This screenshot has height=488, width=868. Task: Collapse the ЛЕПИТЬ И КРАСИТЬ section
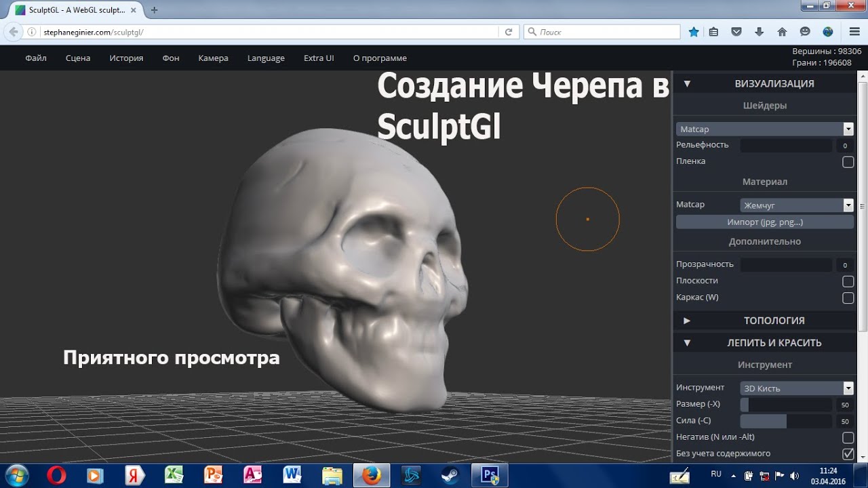tap(765, 343)
